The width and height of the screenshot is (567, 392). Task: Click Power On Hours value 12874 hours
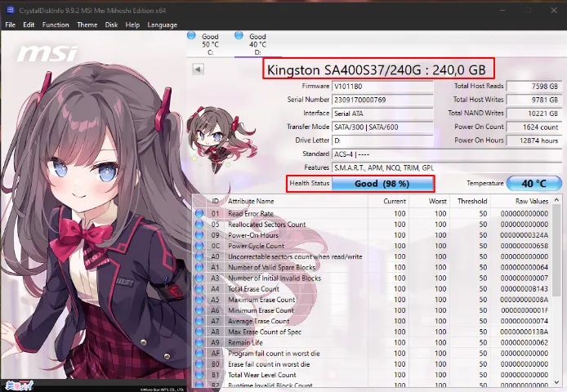pyautogui.click(x=534, y=140)
